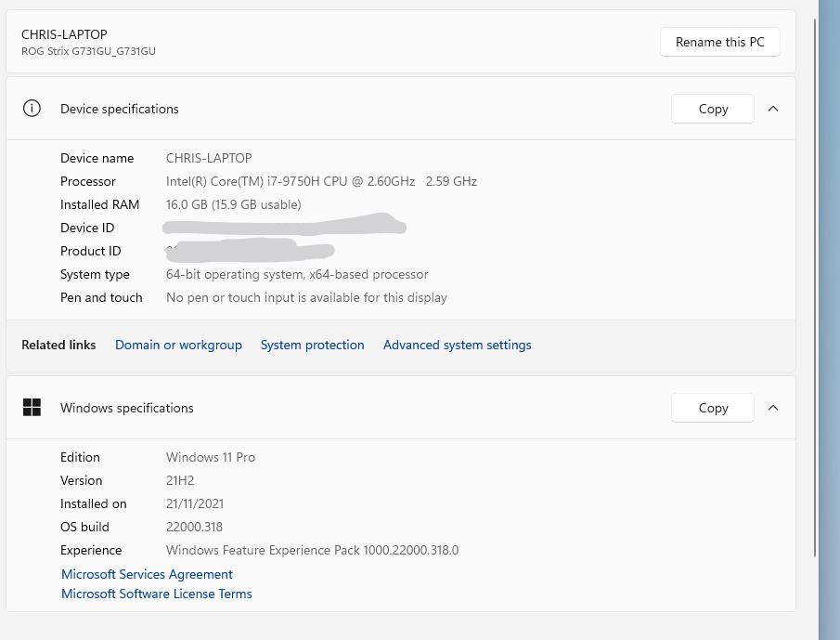Open Domain or workgroup link

[x=178, y=345]
